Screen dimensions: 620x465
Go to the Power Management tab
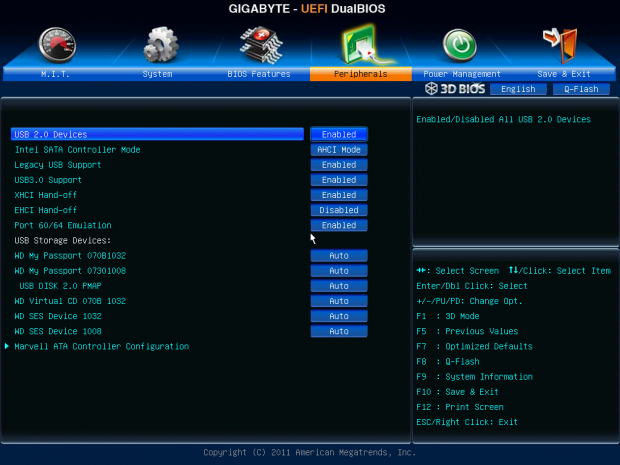click(462, 74)
